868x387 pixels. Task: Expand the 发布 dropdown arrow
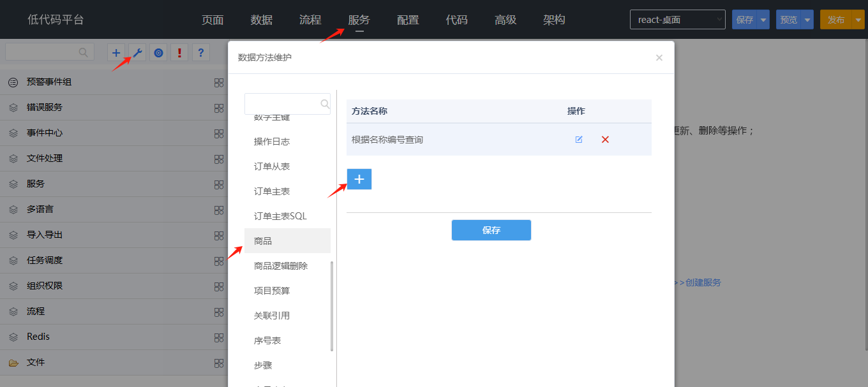[x=858, y=20]
